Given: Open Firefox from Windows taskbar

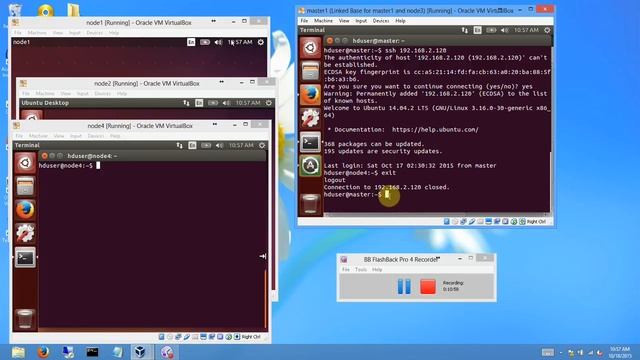Looking at the screenshot, I should 43,352.
